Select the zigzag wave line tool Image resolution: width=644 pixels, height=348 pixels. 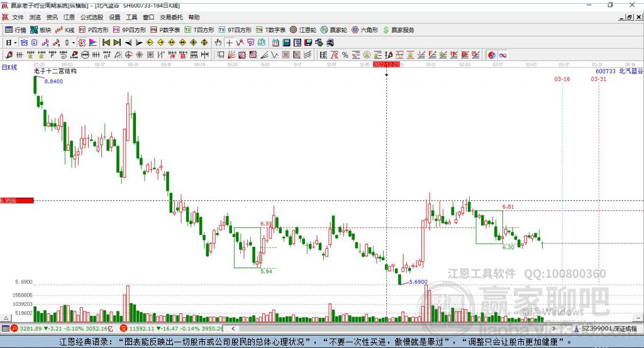click(x=274, y=55)
